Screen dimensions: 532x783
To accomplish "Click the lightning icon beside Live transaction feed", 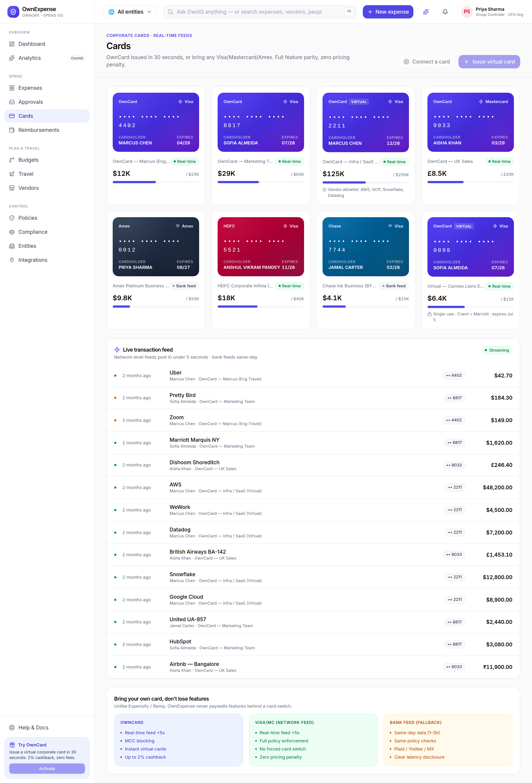I will click(x=117, y=350).
